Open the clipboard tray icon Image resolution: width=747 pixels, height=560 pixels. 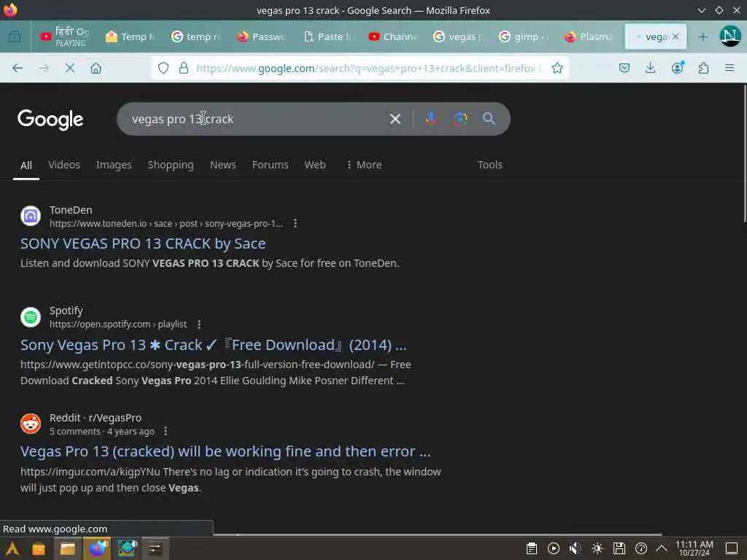[532, 548]
